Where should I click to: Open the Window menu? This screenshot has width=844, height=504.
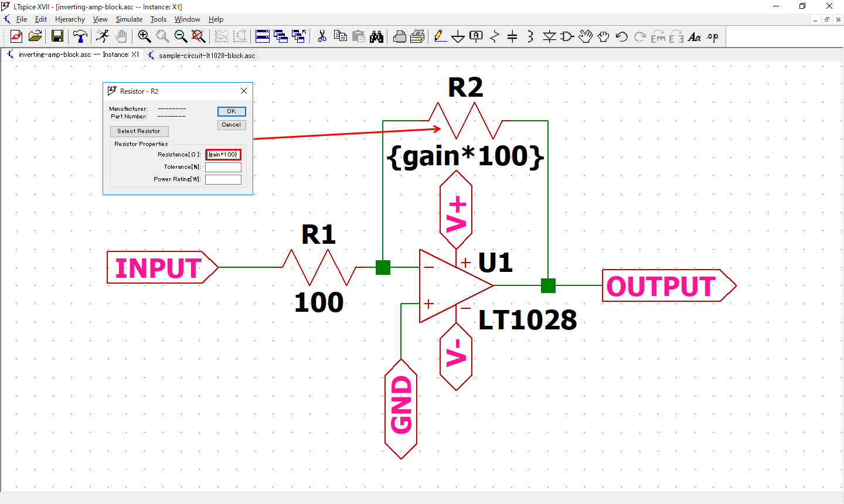(x=187, y=19)
